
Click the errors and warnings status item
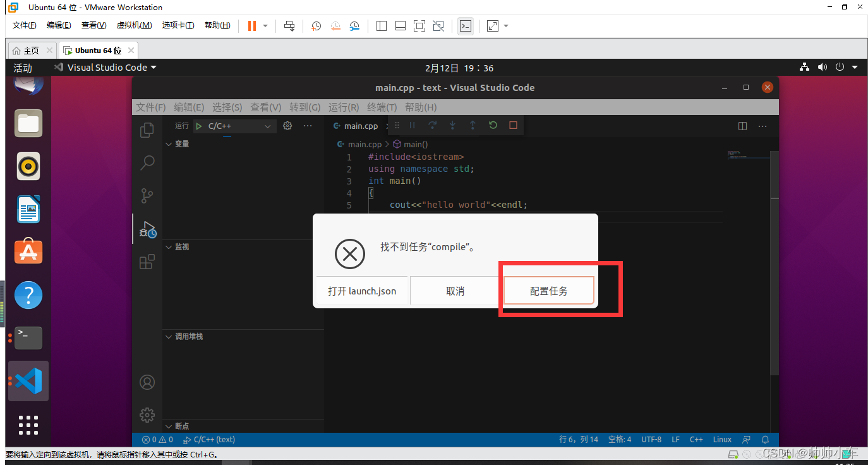157,440
